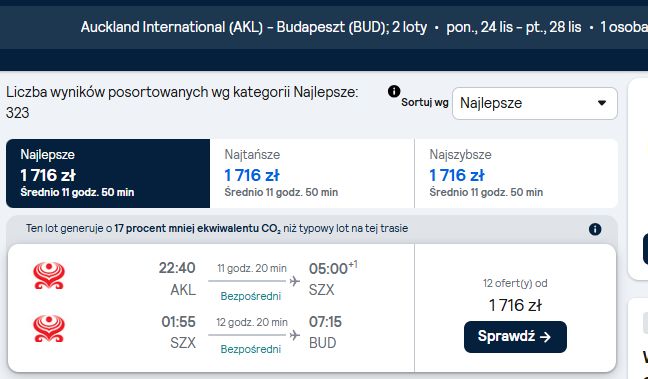Click the CO2 emissions banner text
Viewport: 648px width, 379px height.
point(217,229)
